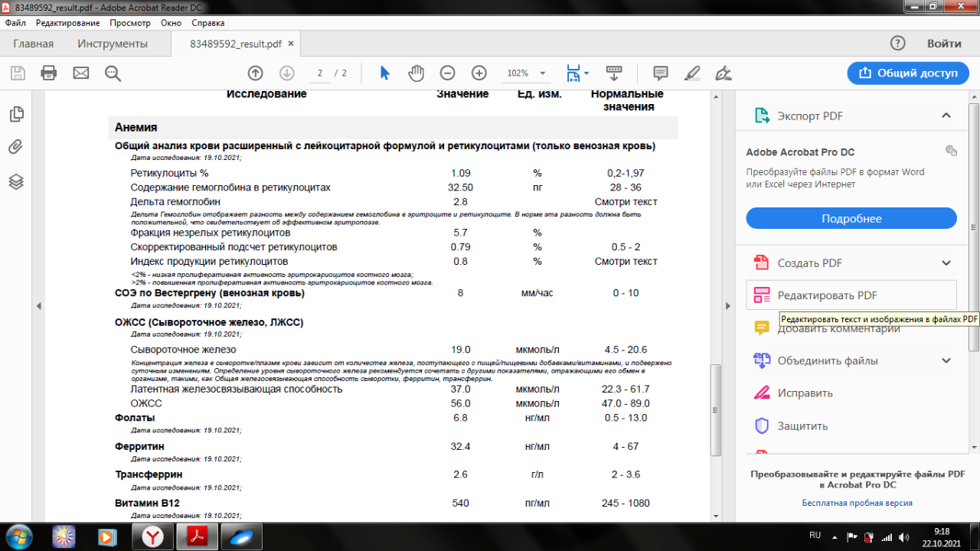Collapse right tools pane arrow
Image resolution: width=980 pixels, height=551 pixels.
(728, 306)
